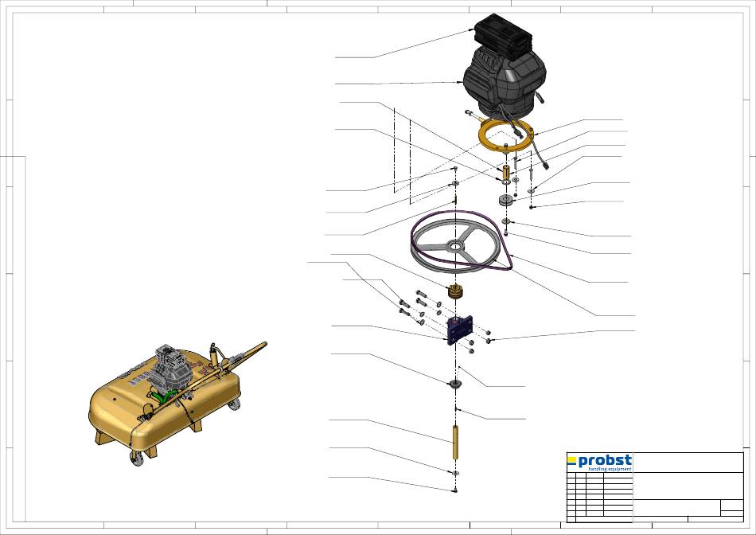Click the small brass pulley below the wheel

[456, 291]
